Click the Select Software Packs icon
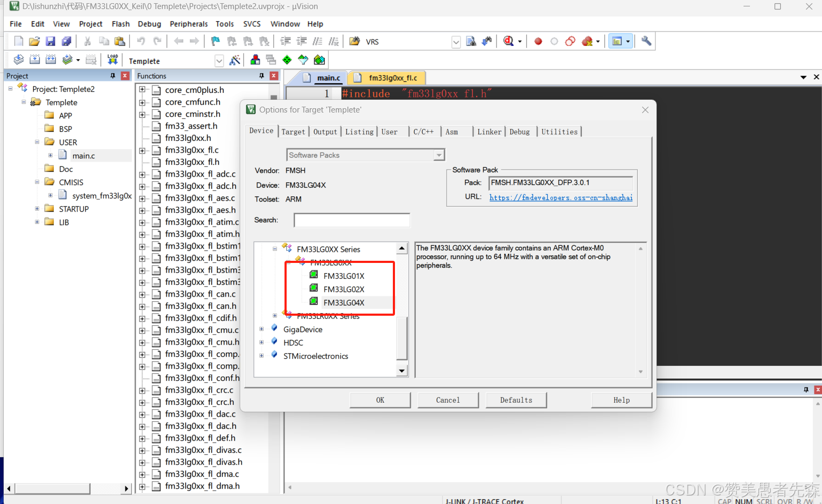Viewport: 822px width, 504px height. (303, 60)
